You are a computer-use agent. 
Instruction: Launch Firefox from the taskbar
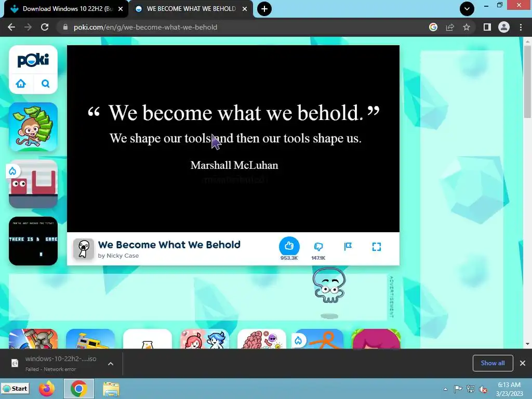coord(47,389)
